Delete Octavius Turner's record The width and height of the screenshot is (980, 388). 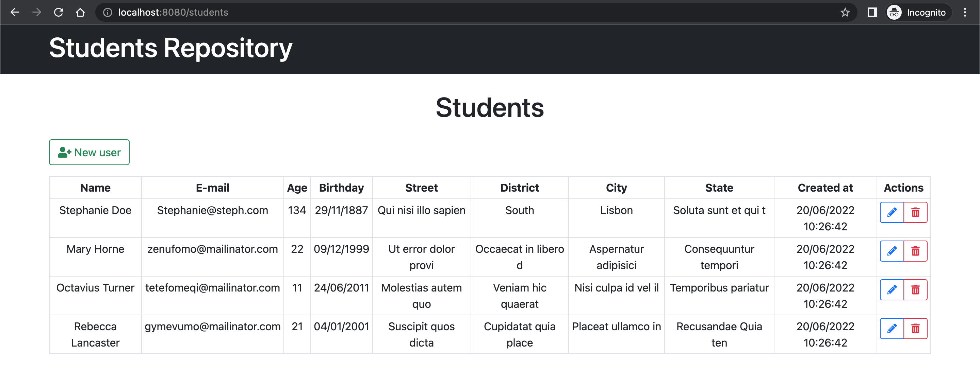[x=915, y=289]
